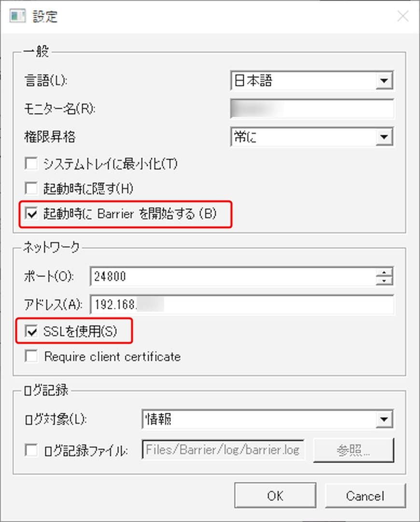Screen dimensions: 420x522
Task: Click the Cancel button
Action: (365, 495)
